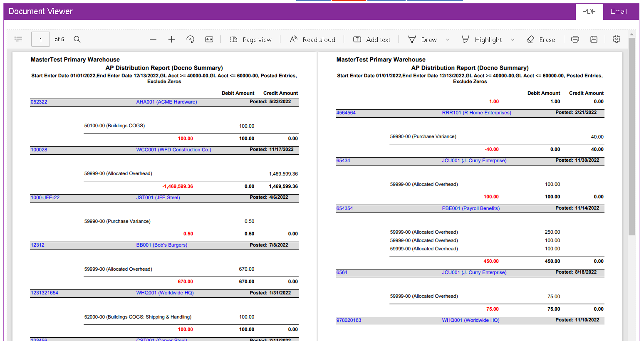
Task: Open document 654354 link
Action: 344,208
